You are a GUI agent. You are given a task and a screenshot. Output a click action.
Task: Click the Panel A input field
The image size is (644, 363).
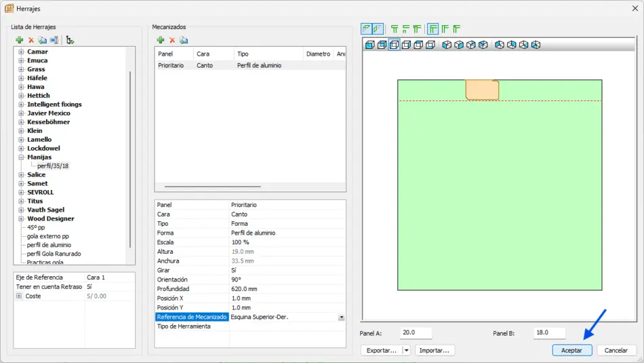click(416, 333)
